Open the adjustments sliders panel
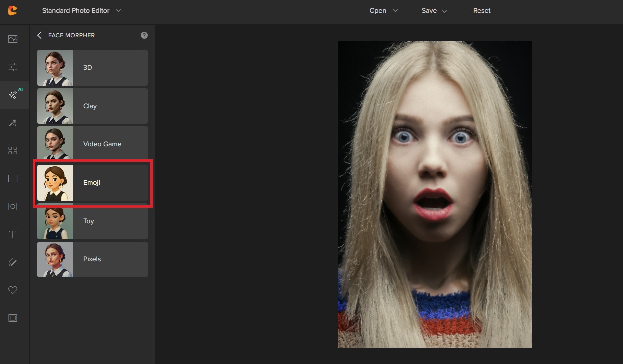 tap(13, 67)
